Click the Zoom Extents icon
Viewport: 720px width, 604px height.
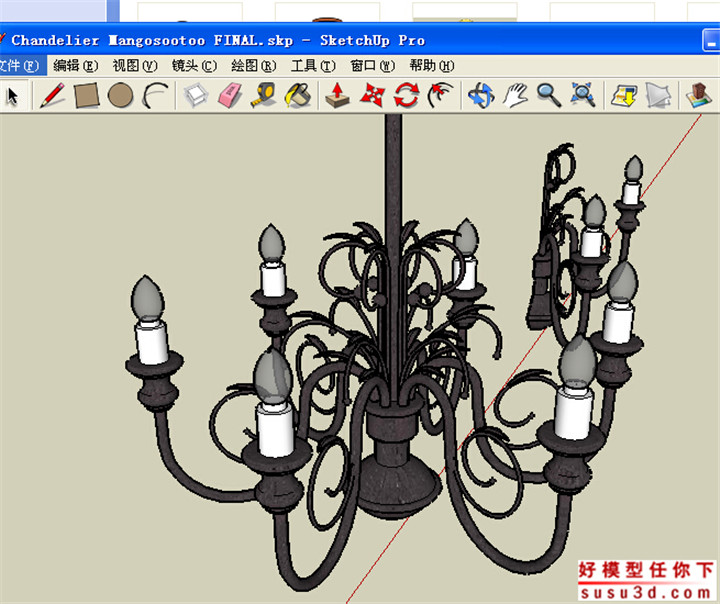[583, 96]
